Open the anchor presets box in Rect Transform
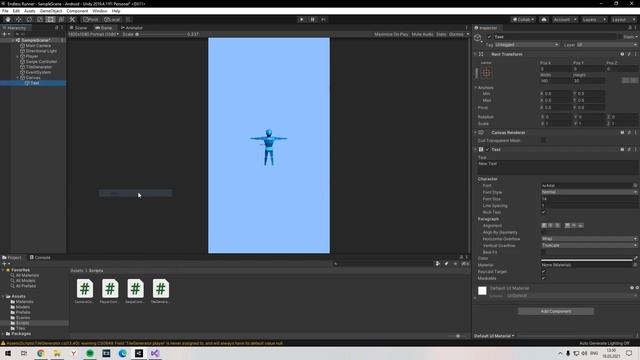Image resolution: width=640 pixels, height=360 pixels. click(x=486, y=73)
